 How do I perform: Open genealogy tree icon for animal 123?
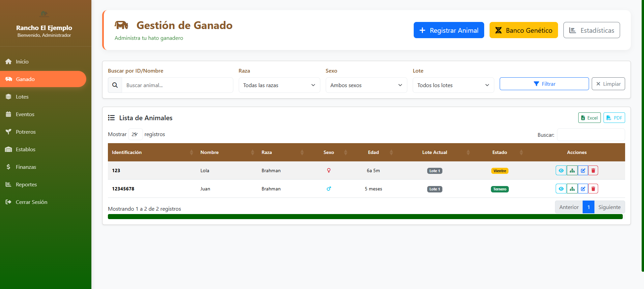click(572, 170)
